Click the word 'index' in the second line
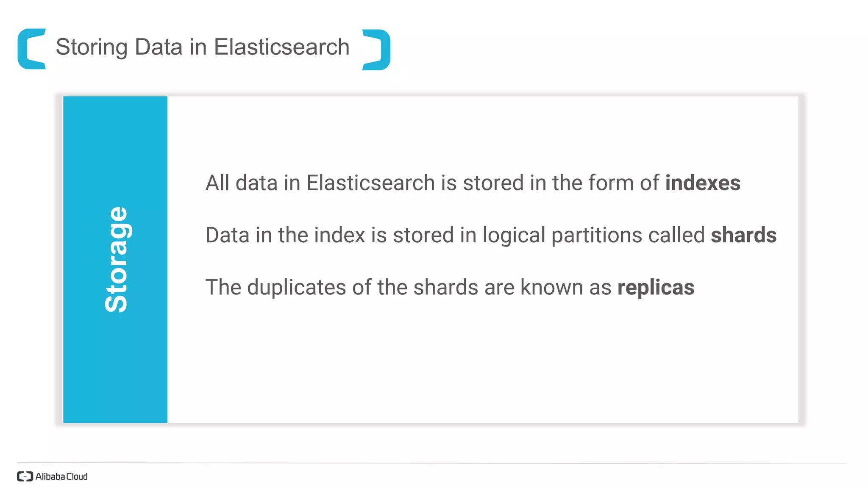Viewport: 868px width, 488px height. [339, 235]
